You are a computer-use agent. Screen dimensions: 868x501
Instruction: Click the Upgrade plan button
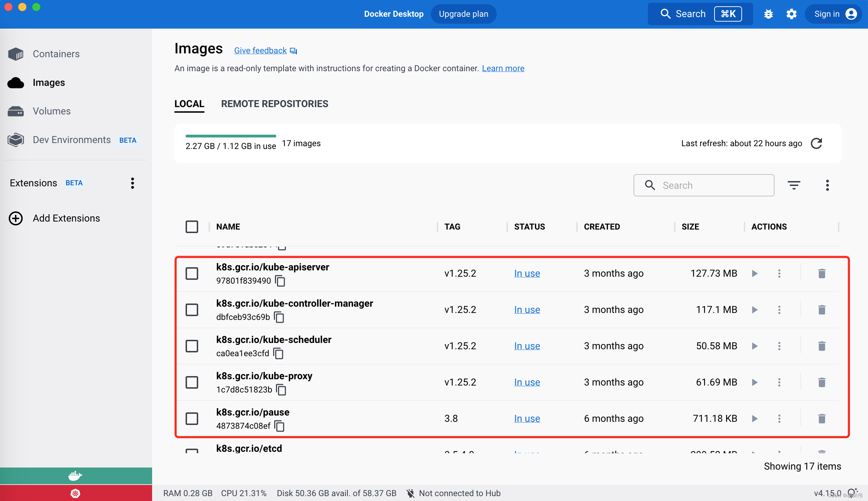pos(463,14)
